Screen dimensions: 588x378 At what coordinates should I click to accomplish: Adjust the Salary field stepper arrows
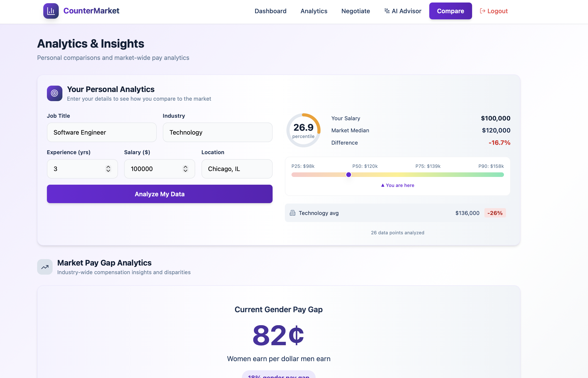point(186,169)
